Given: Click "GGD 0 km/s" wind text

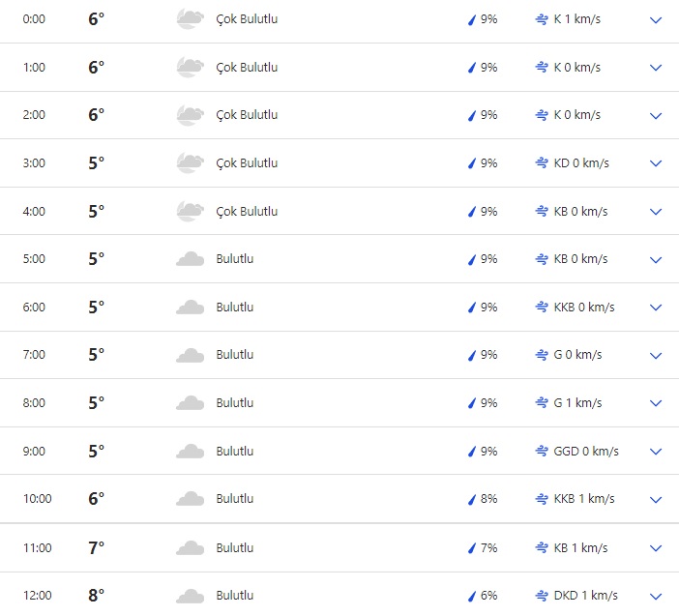Looking at the screenshot, I should coord(586,452).
